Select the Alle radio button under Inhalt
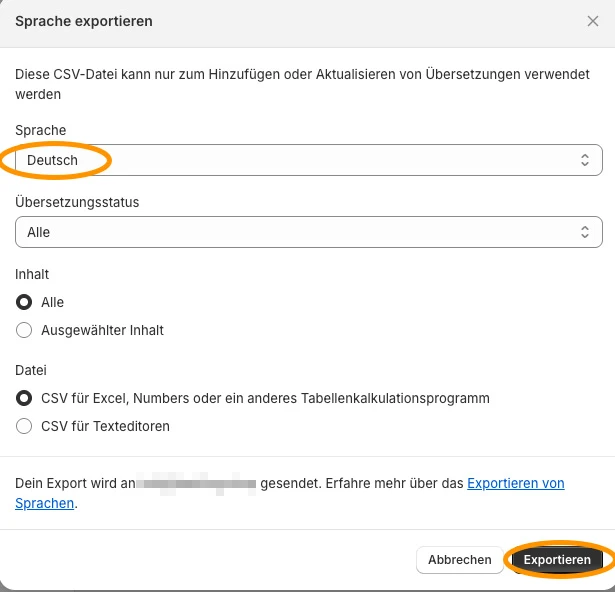This screenshot has width=615, height=592. pyautogui.click(x=24, y=302)
